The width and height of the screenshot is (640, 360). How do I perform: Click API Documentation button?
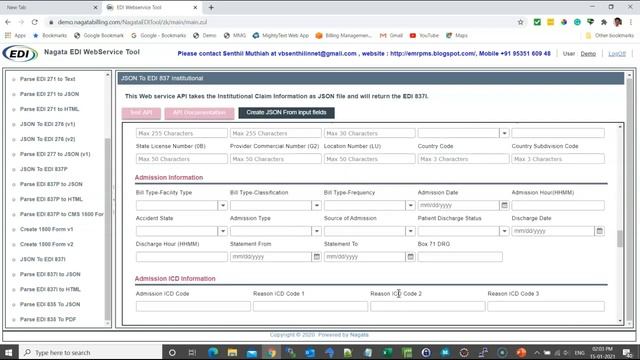[199, 113]
